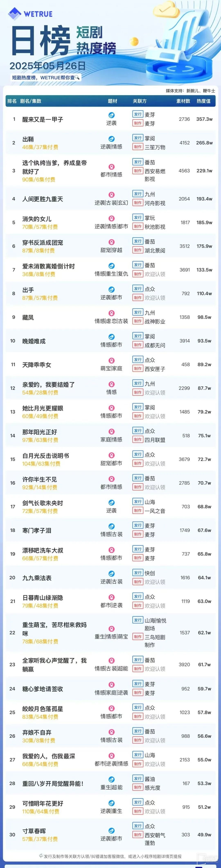This screenshot has width=221, height=868.
Task: Click 发行 tag in row for 出鞘
Action: pos(138,138)
